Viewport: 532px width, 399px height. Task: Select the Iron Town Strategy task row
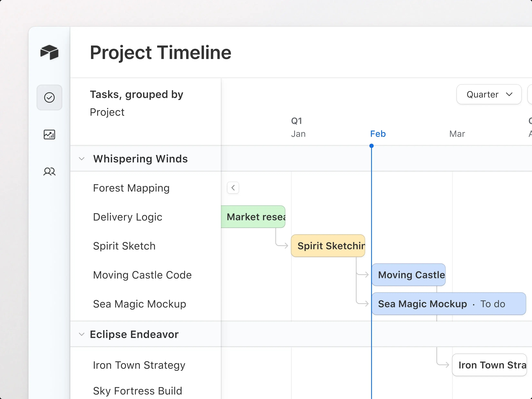[x=146, y=365]
